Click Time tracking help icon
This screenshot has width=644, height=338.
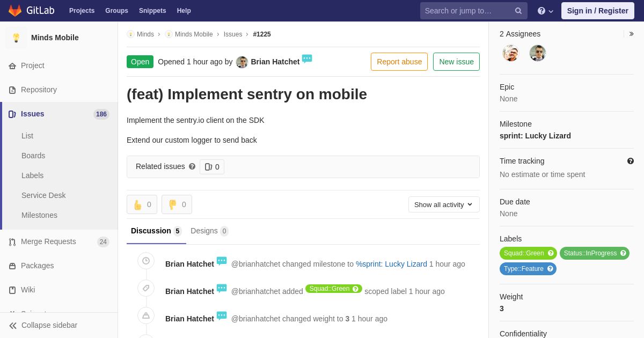click(x=631, y=161)
